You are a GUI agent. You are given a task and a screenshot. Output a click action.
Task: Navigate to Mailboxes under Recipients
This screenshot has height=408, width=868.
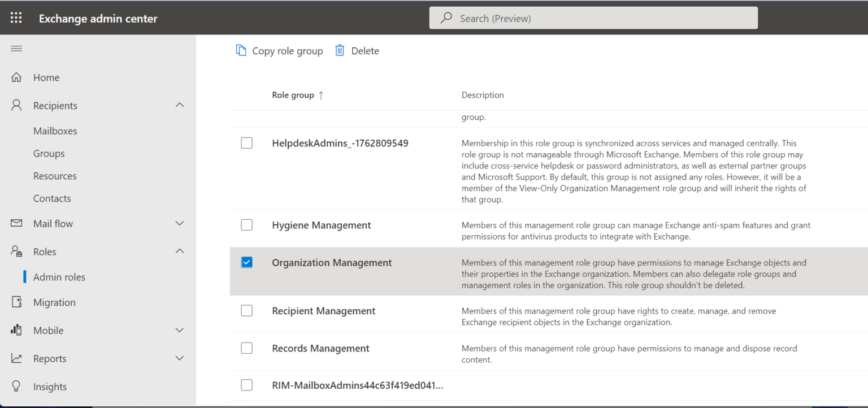[55, 131]
